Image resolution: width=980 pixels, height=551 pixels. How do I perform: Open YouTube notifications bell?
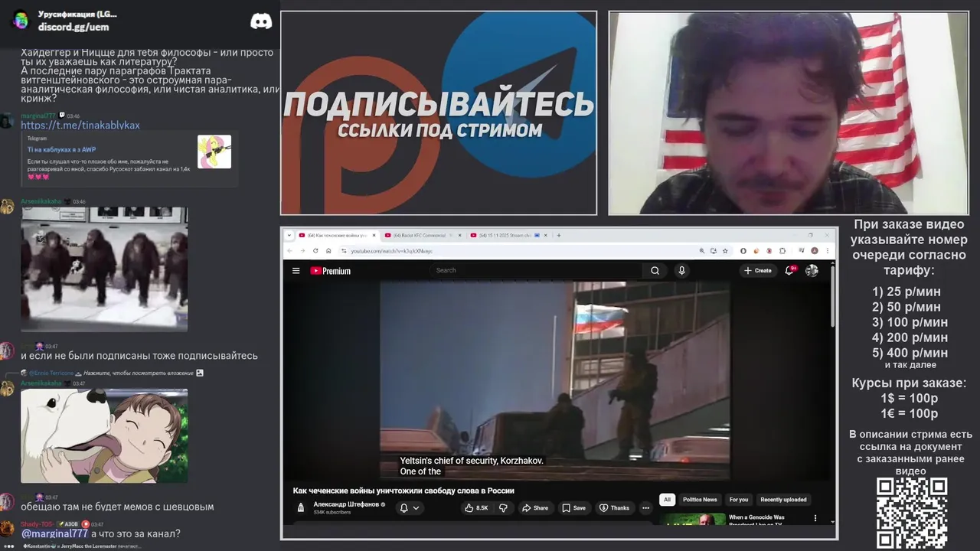pos(789,270)
